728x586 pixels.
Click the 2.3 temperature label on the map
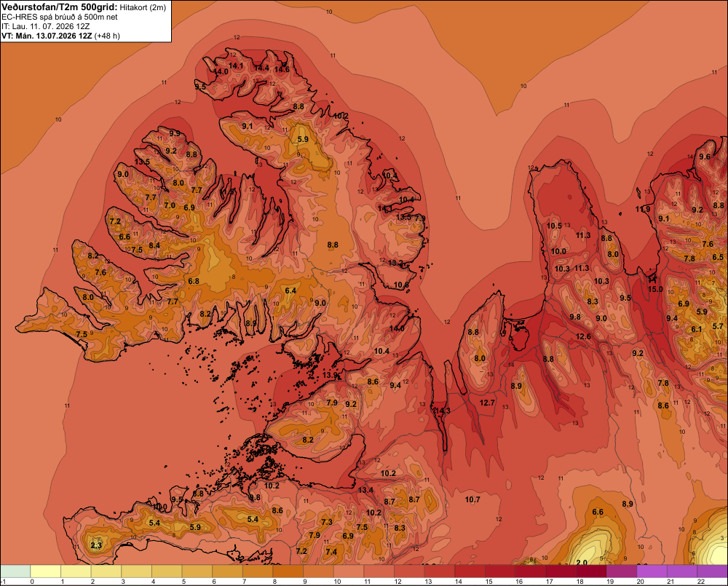96,545
